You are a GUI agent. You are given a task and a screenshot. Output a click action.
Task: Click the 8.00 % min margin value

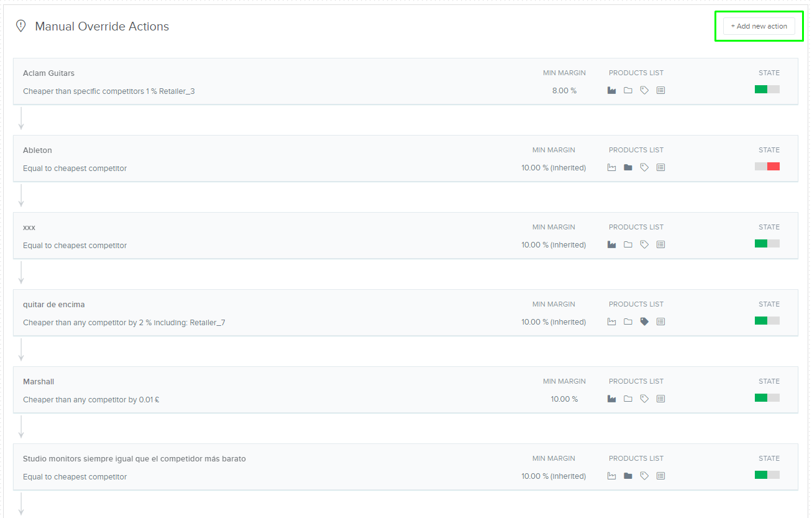[x=564, y=91]
